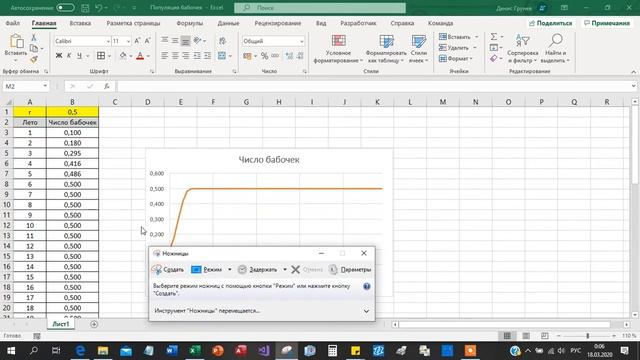Expand the Ножницы notice chevron
Screen dimensions: 640x360
click(366, 311)
